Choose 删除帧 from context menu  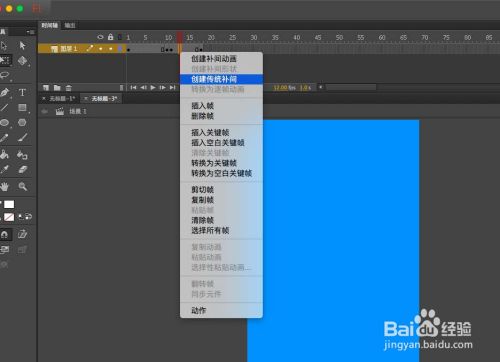tap(221, 116)
